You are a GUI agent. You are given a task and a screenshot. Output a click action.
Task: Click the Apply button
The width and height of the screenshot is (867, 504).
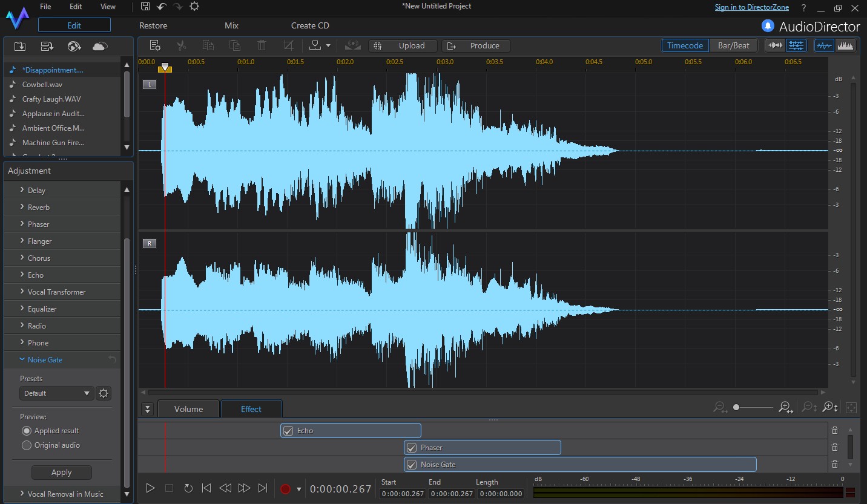tap(62, 472)
